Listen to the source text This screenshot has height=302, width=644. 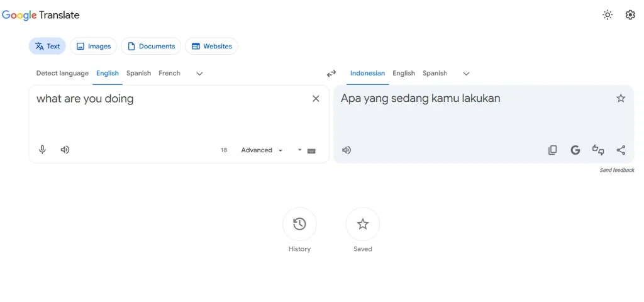65,150
